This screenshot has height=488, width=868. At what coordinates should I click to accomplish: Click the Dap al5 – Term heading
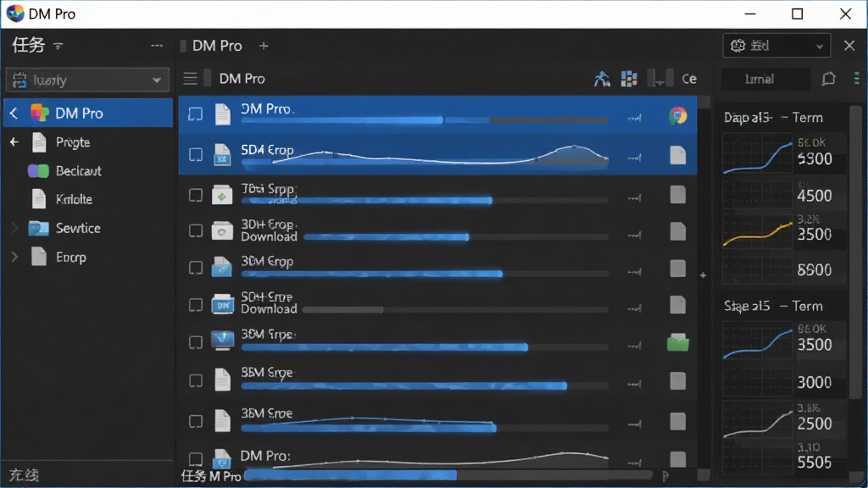click(x=773, y=117)
